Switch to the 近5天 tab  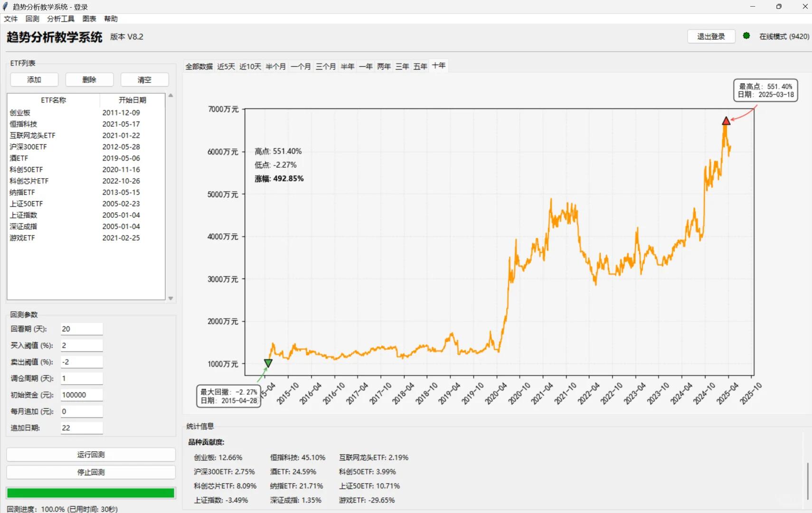pos(226,66)
